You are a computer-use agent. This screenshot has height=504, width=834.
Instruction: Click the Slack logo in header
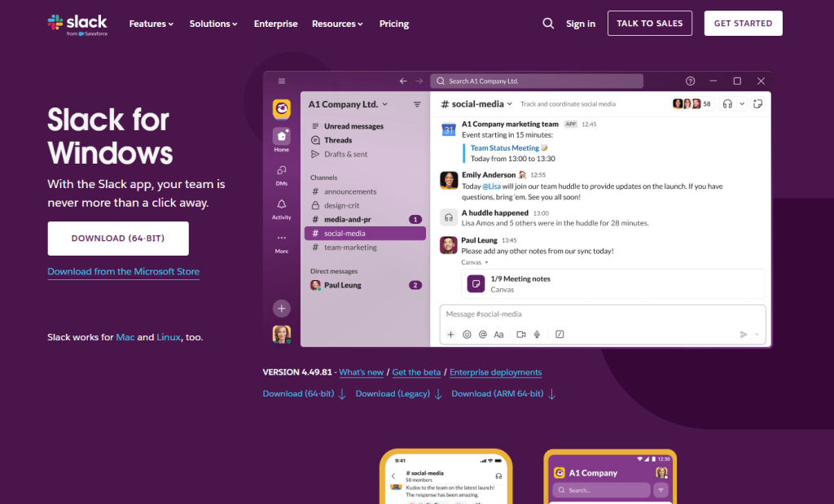[x=77, y=24]
